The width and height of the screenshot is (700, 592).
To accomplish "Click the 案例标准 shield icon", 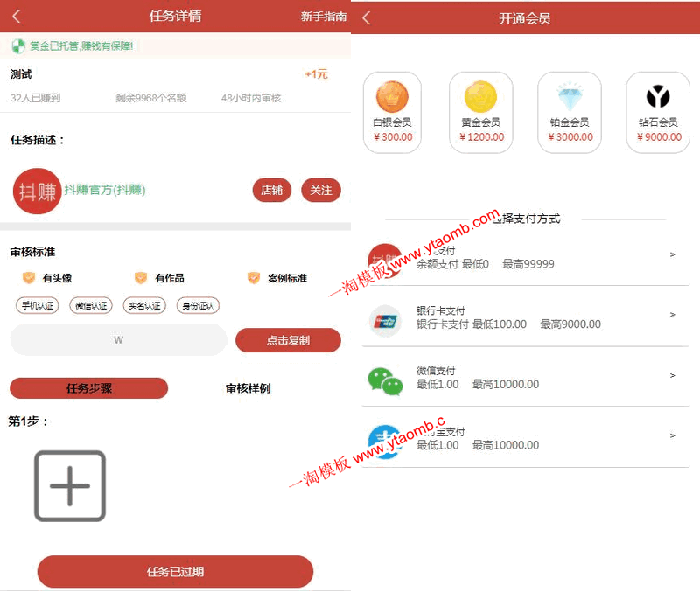I will tap(254, 278).
